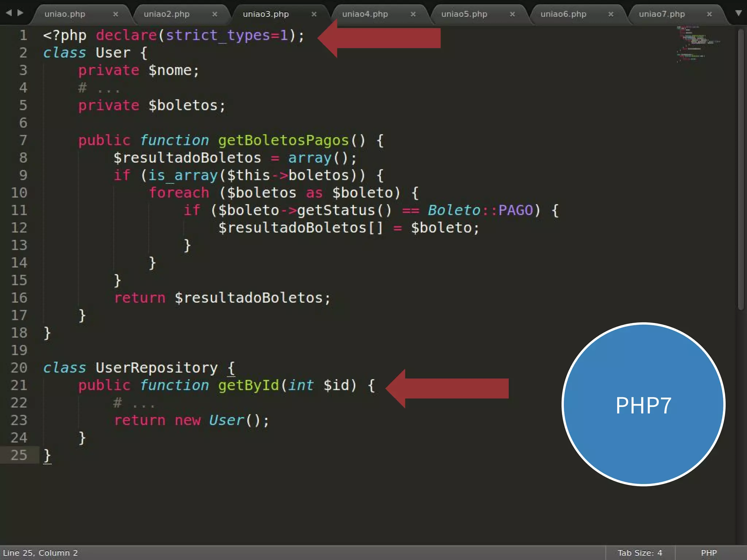Close the uniao6.php tab
747x560 pixels.
(611, 14)
